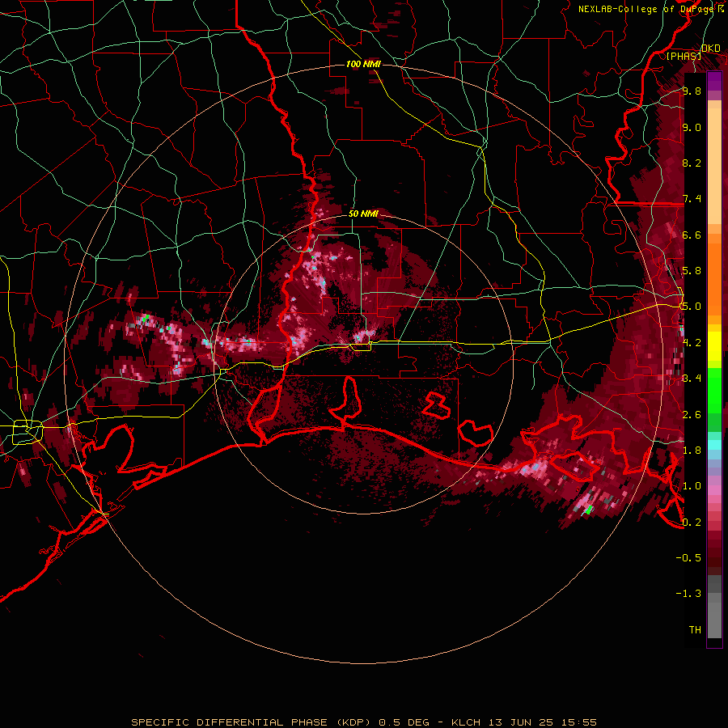The width and height of the screenshot is (728, 728).
Task: Click the 0.2 value on the color scale
Action: [692, 523]
